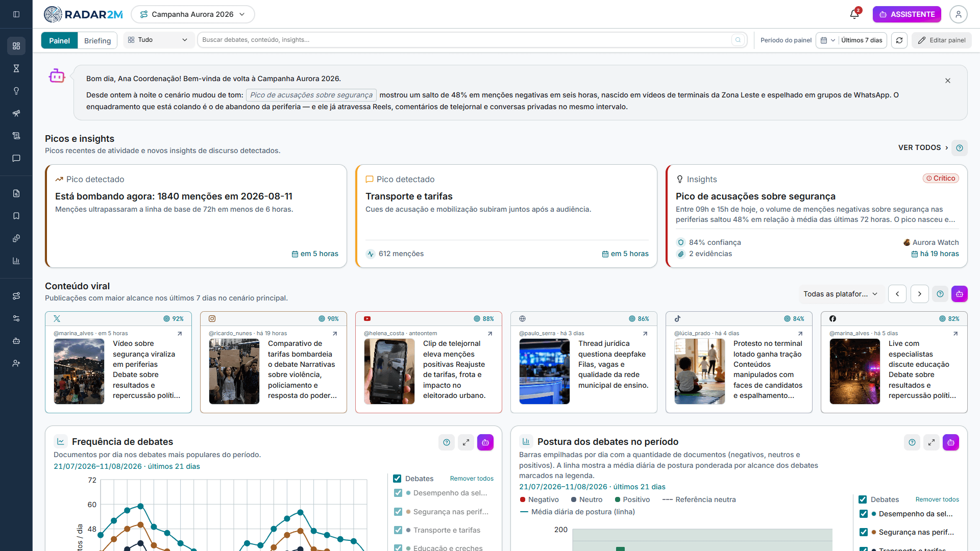
Task: Open external link on @helena_costa post
Action: point(490,334)
